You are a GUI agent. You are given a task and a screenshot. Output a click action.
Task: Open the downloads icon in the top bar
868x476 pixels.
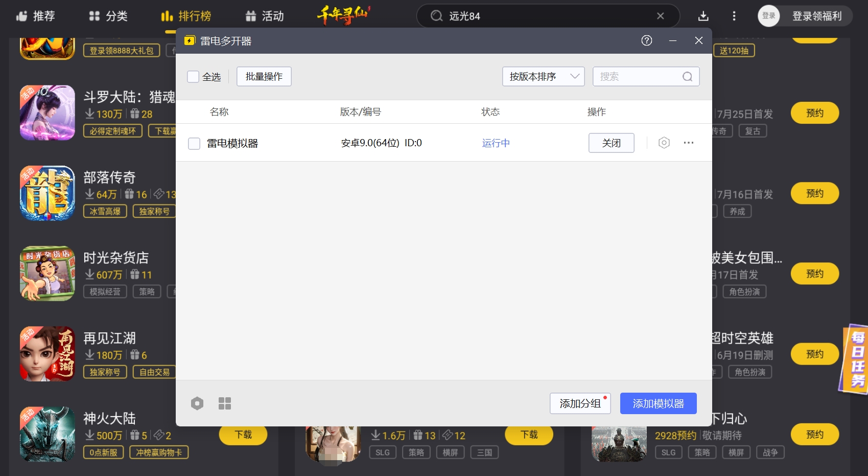[x=703, y=16]
